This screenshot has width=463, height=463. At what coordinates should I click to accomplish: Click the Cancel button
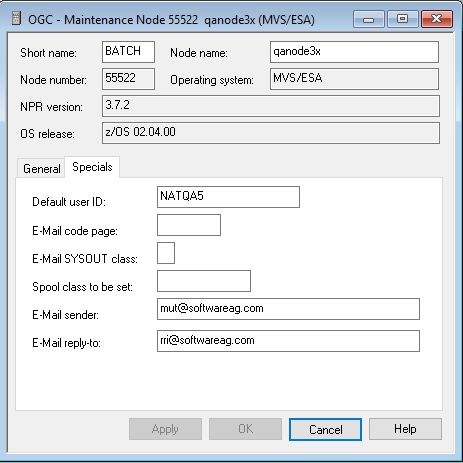325,429
